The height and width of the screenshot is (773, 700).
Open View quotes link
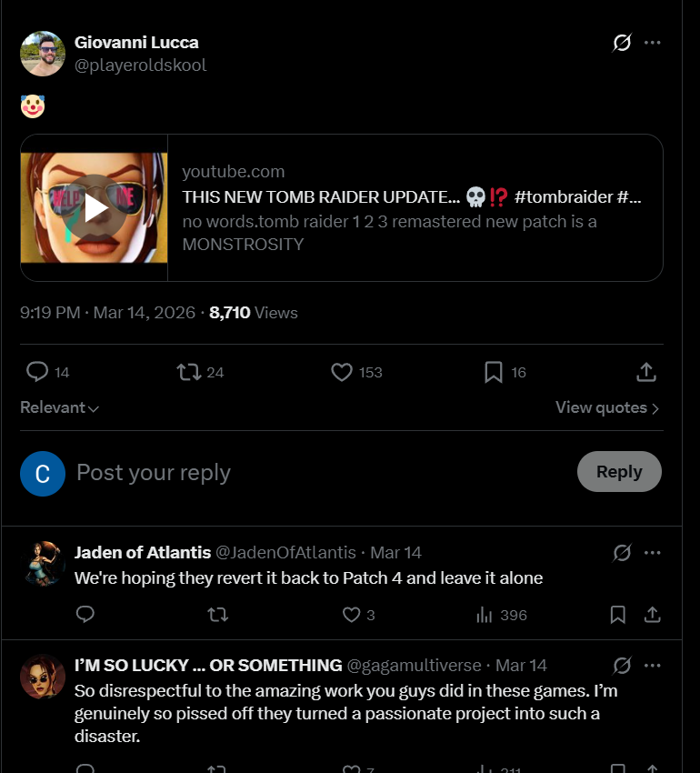[x=607, y=407]
